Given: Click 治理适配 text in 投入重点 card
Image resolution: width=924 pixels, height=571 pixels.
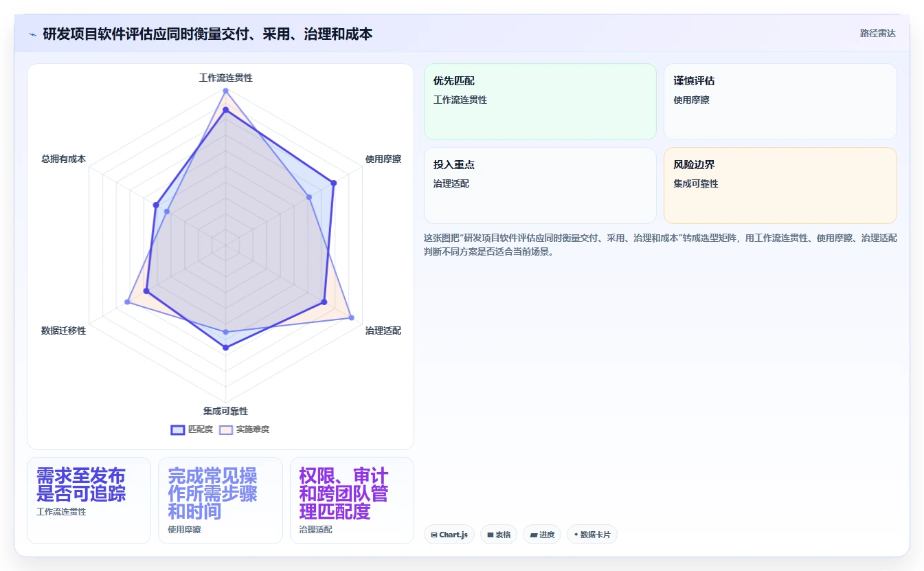Looking at the screenshot, I should (451, 183).
